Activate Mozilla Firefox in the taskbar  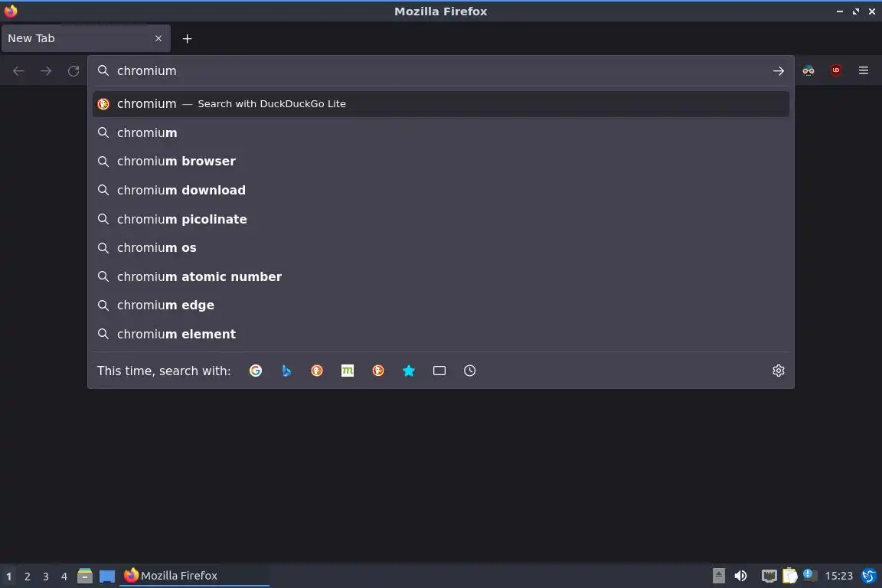[194, 576]
